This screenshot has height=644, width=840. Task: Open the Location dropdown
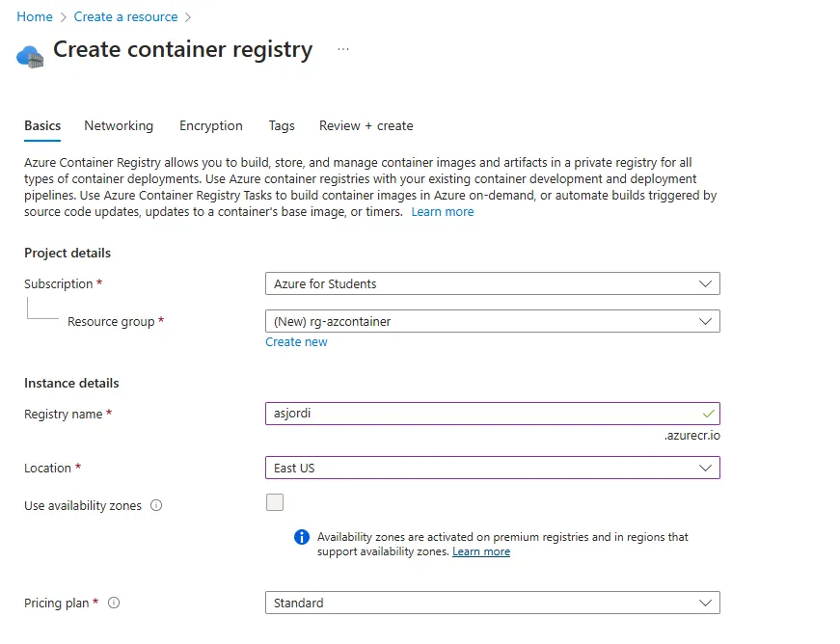(x=492, y=468)
